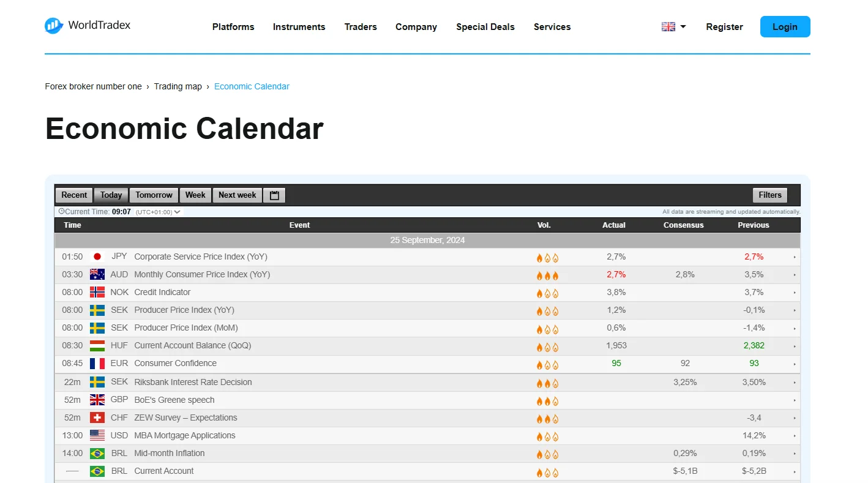Viewport: 868px width, 483px height.
Task: Expand the Corporate Service Price Index row
Action: 795,256
